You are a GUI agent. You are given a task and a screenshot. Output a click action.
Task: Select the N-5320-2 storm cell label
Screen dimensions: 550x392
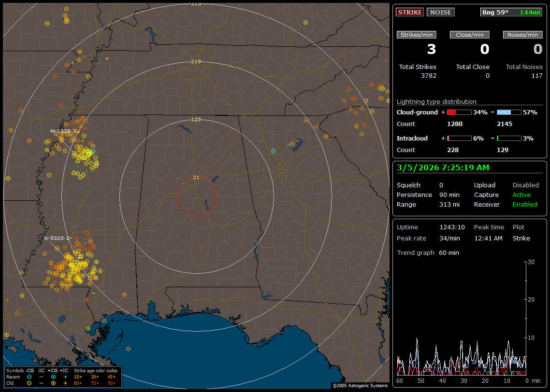(58, 238)
